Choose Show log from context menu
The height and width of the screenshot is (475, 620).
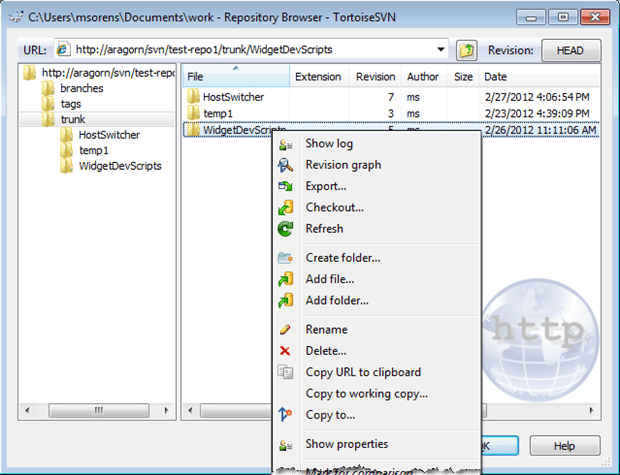pyautogui.click(x=329, y=144)
